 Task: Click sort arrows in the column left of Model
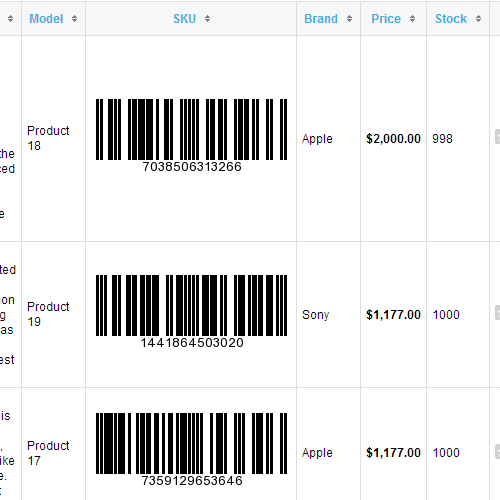(x=10, y=19)
